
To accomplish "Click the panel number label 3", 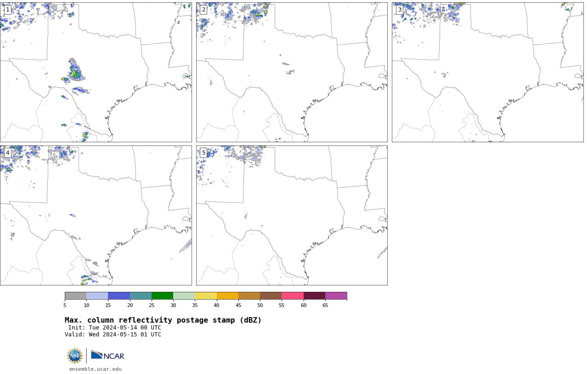I will pyautogui.click(x=400, y=10).
